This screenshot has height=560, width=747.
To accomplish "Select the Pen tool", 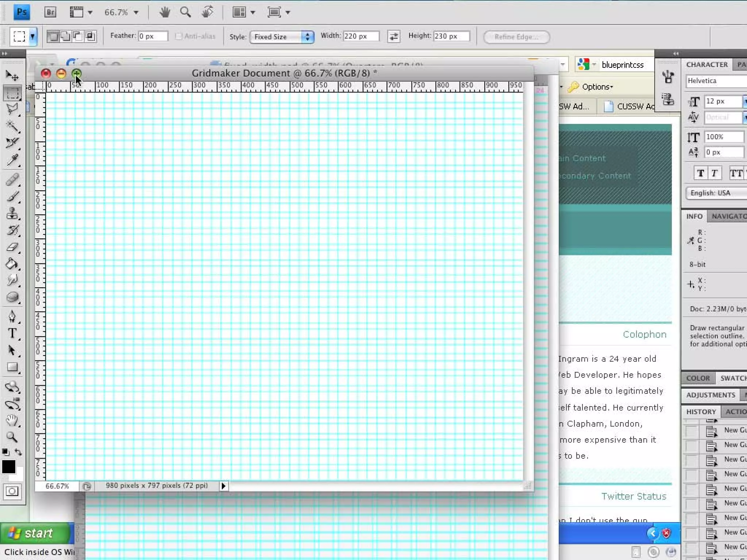I will point(12,316).
